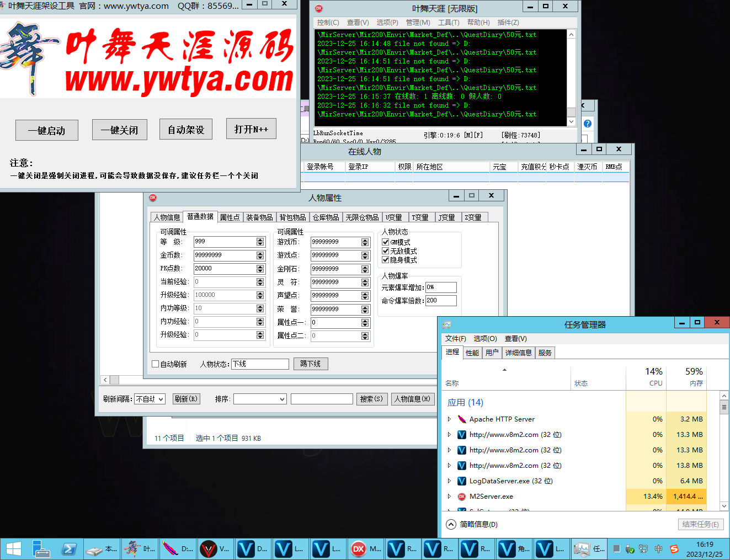Switch to the 仓库物品 tab
The width and height of the screenshot is (730, 560).
coord(326,217)
